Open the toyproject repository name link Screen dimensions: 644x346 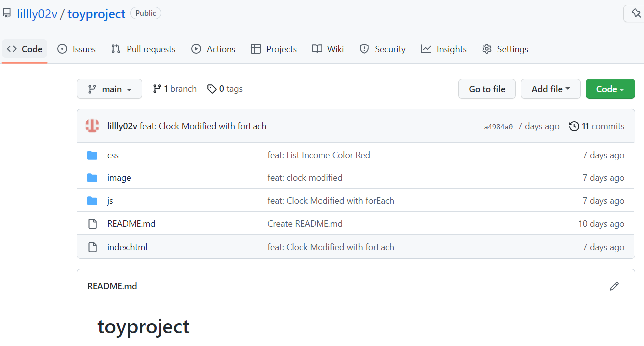tap(96, 14)
